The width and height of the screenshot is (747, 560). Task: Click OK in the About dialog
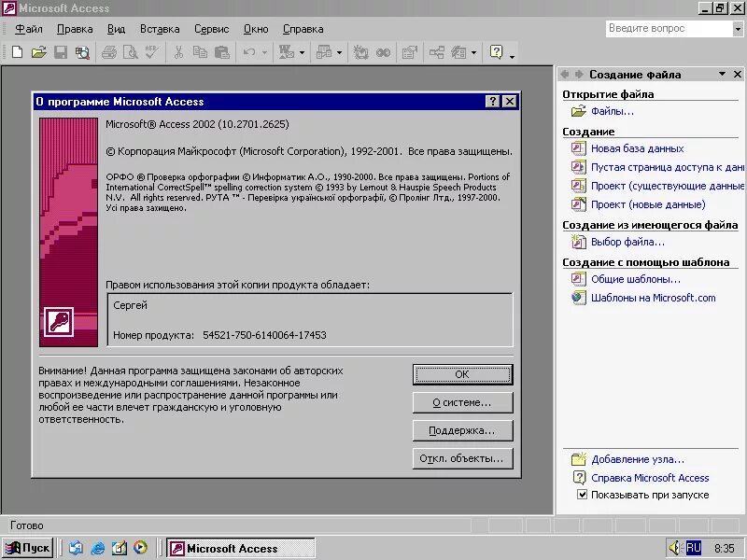coord(462,374)
